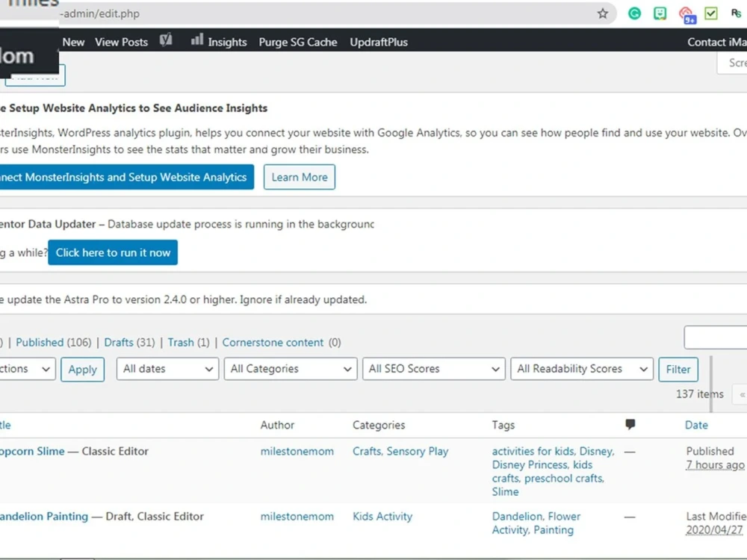
Task: Click the Insights bar chart icon
Action: point(196,40)
